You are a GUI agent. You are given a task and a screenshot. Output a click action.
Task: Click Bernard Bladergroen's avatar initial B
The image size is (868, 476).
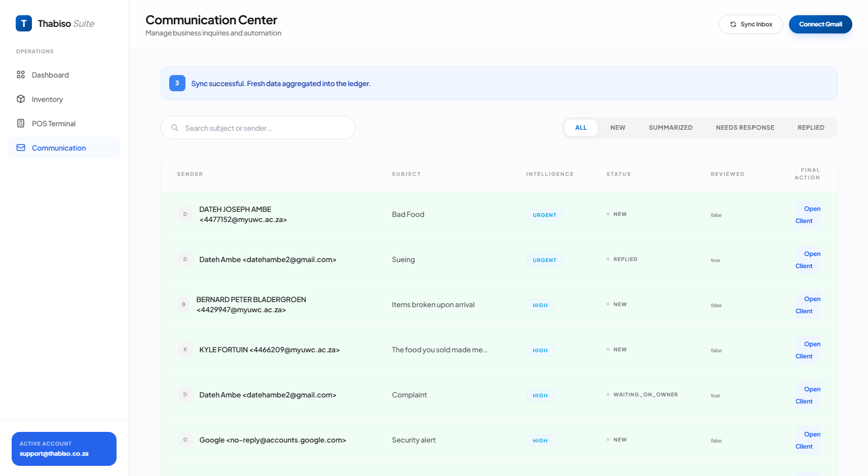[183, 304]
